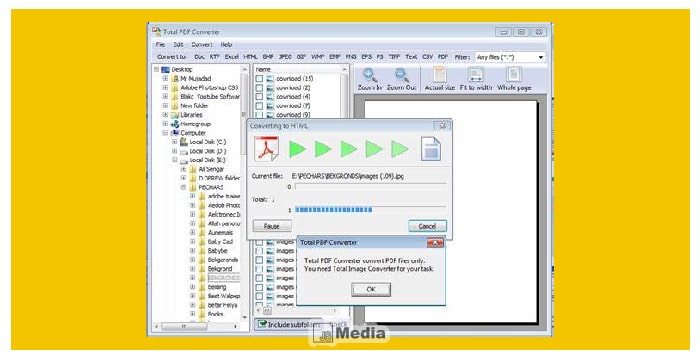Select the Actual size preview icon
The width and height of the screenshot is (700, 360).
(439, 75)
